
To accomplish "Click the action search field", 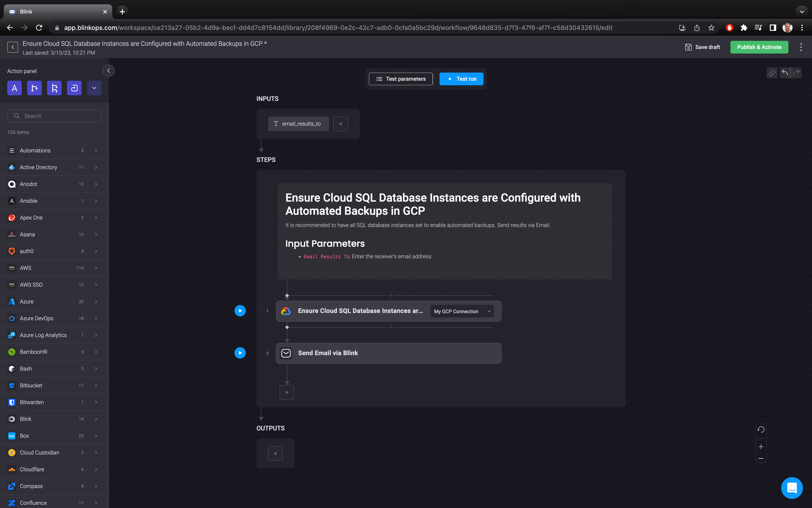I will click(x=54, y=116).
